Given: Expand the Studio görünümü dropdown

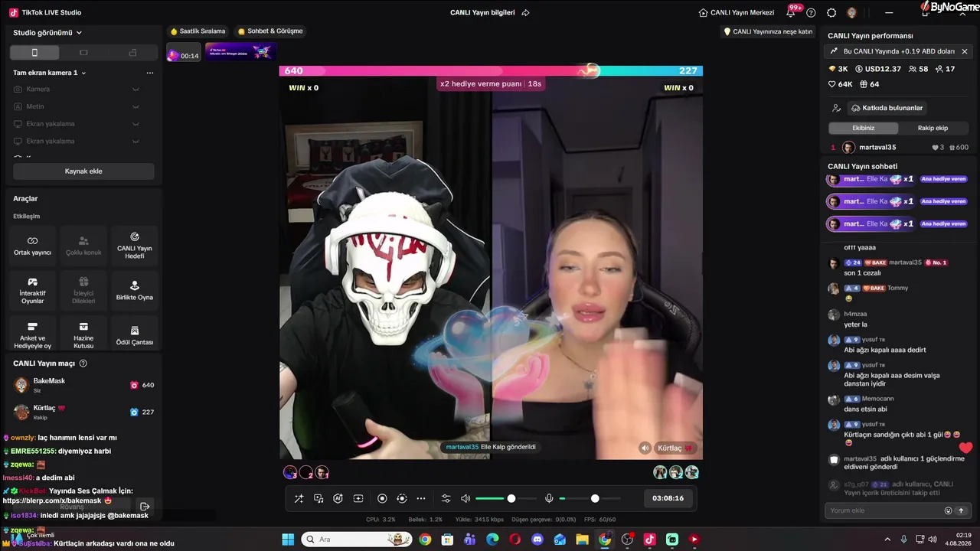Looking at the screenshot, I should pyautogui.click(x=47, y=33).
